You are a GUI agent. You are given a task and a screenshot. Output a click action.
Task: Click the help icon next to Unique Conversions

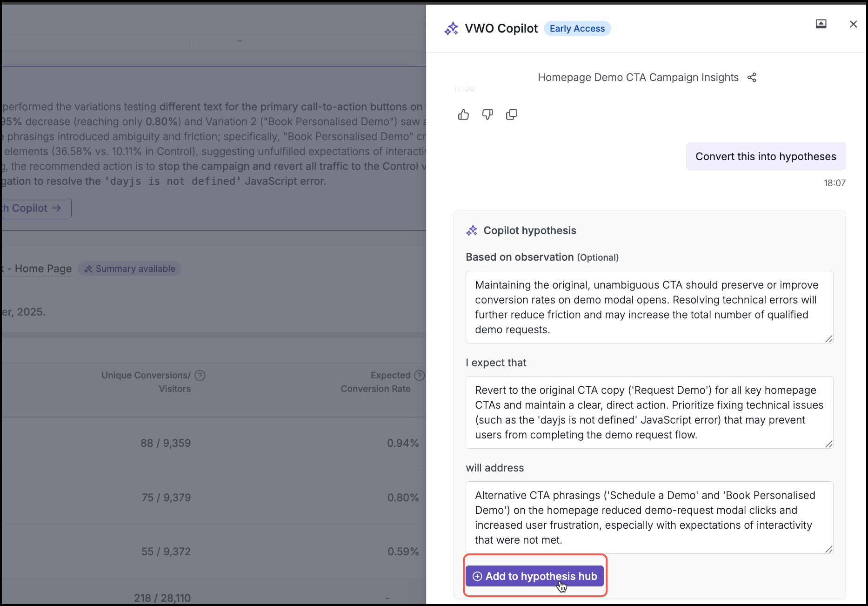coord(200,376)
